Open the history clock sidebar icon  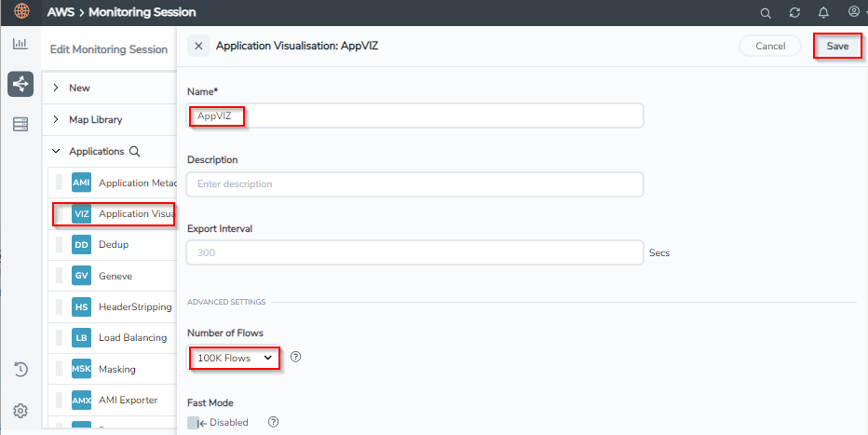pos(20,369)
